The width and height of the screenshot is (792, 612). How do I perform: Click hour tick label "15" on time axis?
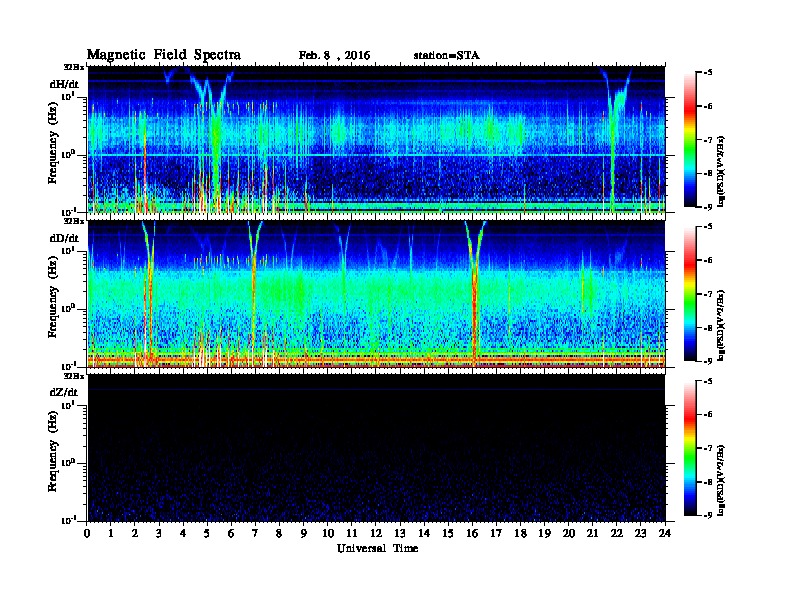coord(449,533)
